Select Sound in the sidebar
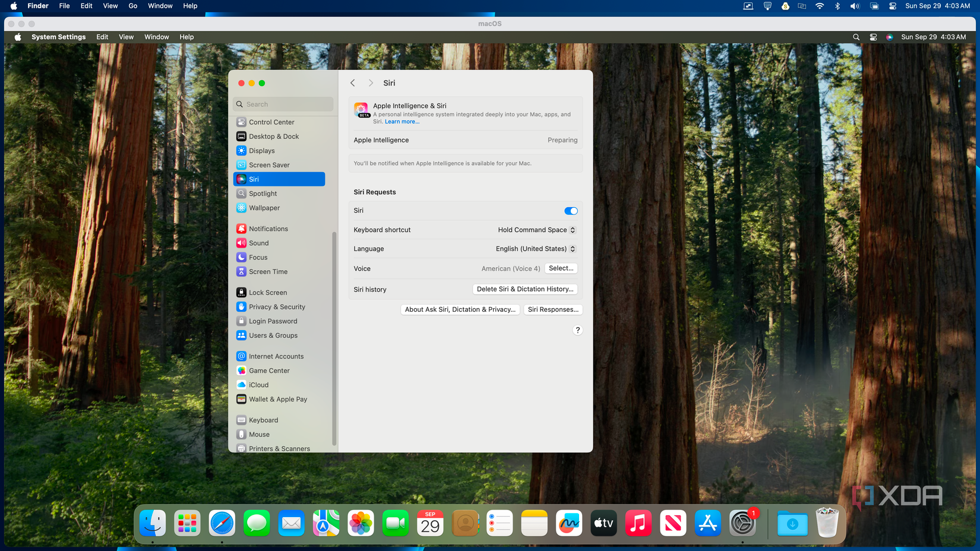Screen dimensions: 980x551 [x=279, y=243]
